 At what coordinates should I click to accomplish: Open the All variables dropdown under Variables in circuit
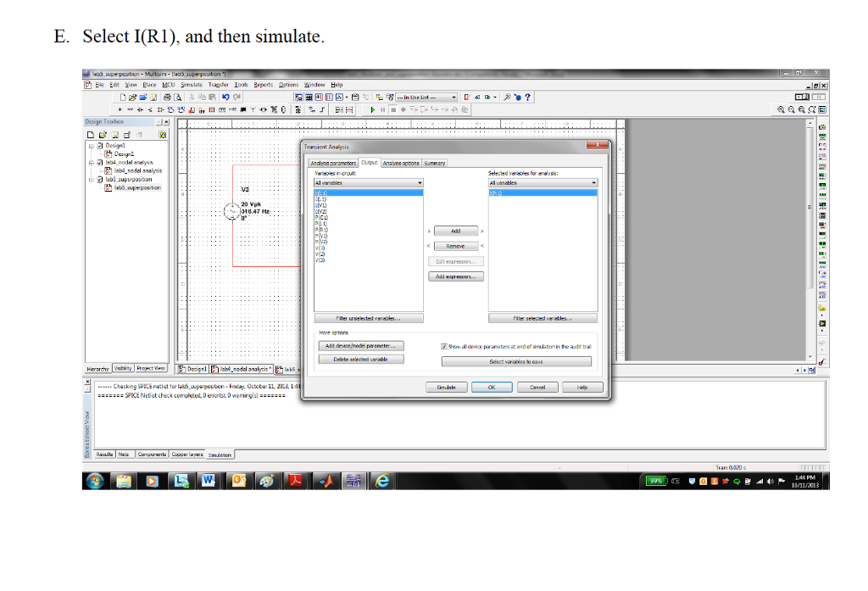420,182
